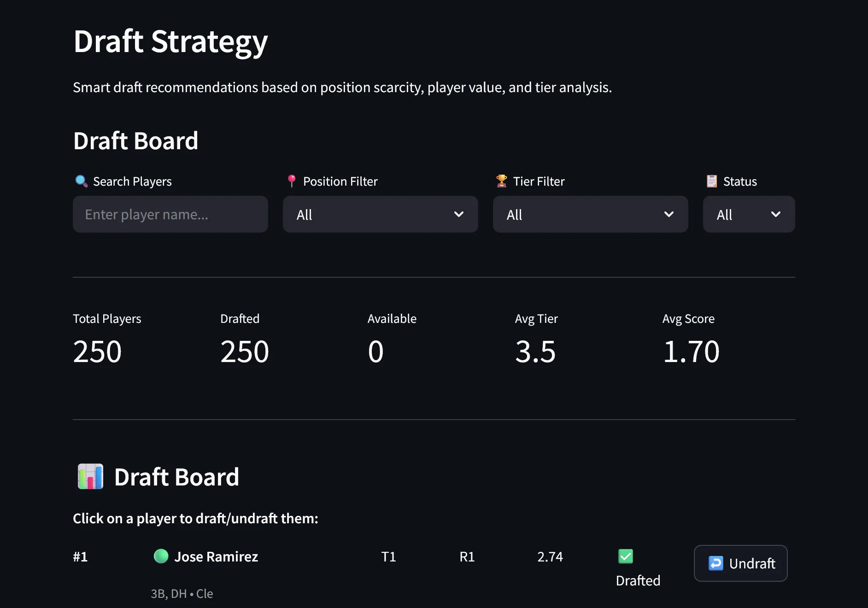
Task: Click the bar chart icon beside Draft Board
Action: pyautogui.click(x=90, y=477)
